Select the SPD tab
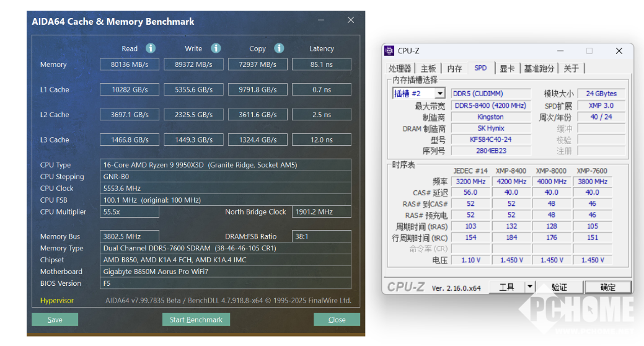The image size is (644, 346). (480, 68)
